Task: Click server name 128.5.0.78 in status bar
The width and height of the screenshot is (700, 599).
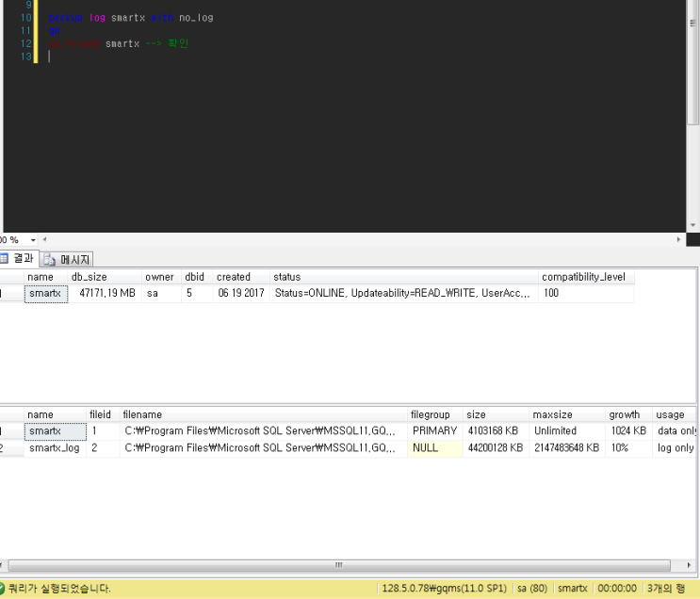Action: pyautogui.click(x=444, y=589)
